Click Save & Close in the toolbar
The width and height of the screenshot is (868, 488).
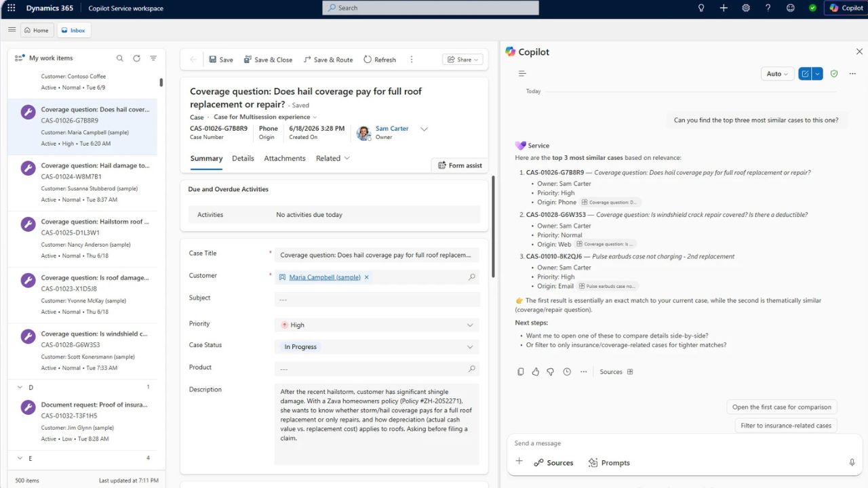(x=268, y=60)
